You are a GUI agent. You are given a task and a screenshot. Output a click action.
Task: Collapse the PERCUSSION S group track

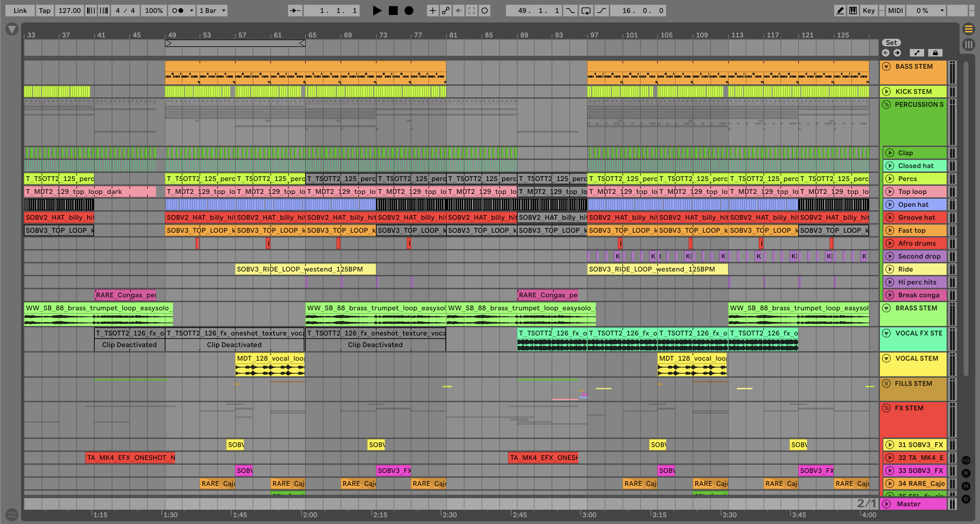(886, 104)
